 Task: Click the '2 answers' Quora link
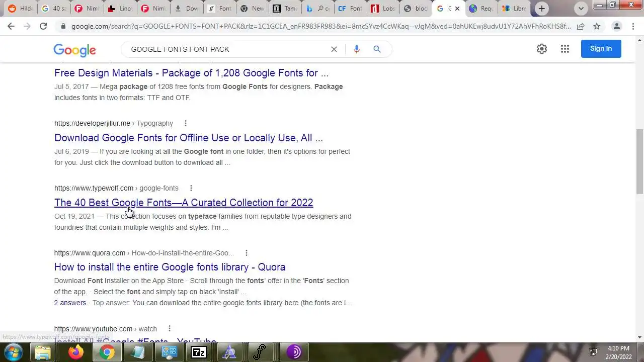70,303
